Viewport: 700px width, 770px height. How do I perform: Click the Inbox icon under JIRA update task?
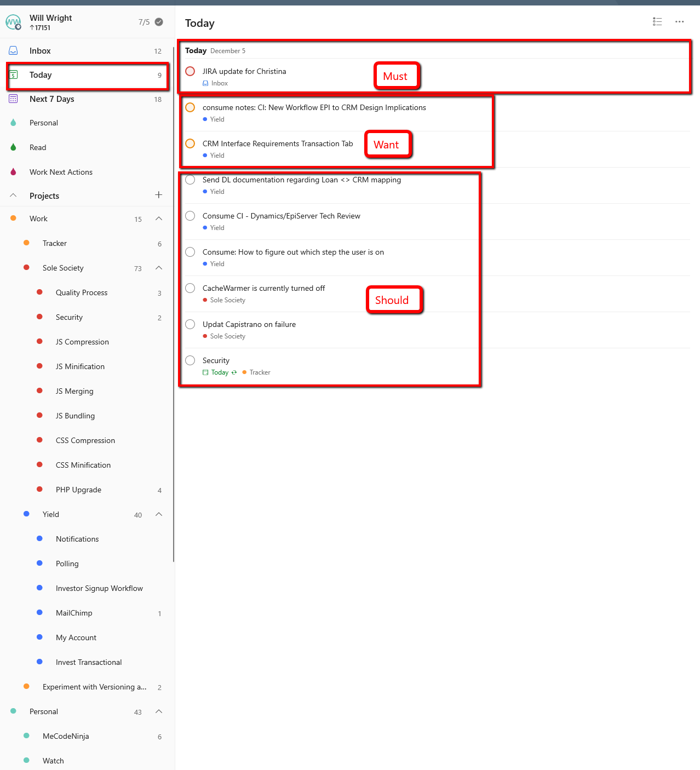tap(205, 83)
